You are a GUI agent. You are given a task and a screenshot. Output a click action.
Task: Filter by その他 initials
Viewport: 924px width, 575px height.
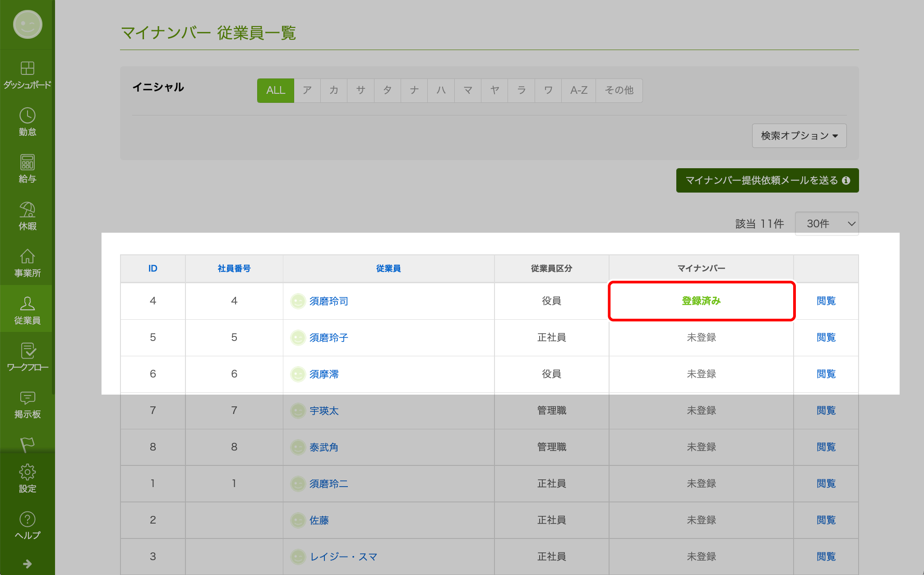click(619, 90)
